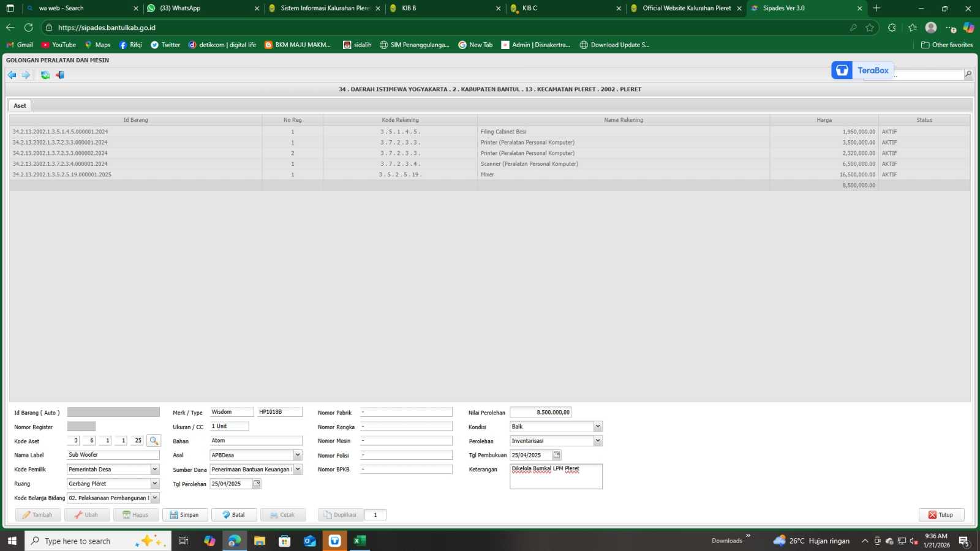Click the exit door toolbar icon
The width and height of the screenshot is (980, 551).
[x=59, y=75]
